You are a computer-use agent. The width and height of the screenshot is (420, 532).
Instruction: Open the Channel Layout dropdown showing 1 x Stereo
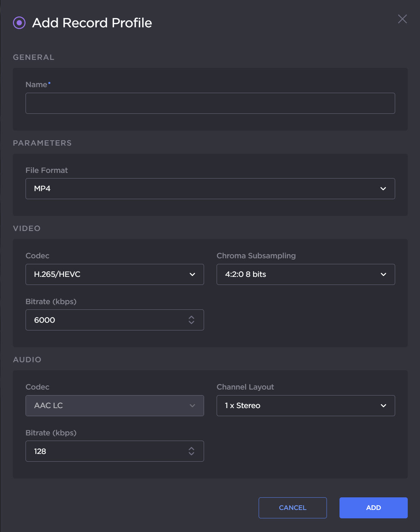306,406
